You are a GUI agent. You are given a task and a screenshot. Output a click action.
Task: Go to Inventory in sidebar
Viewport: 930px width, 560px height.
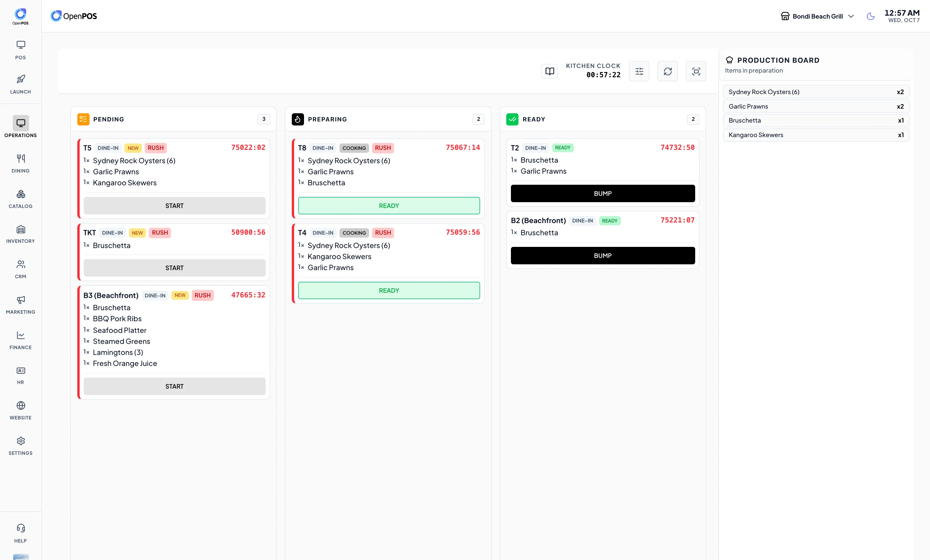(x=20, y=234)
